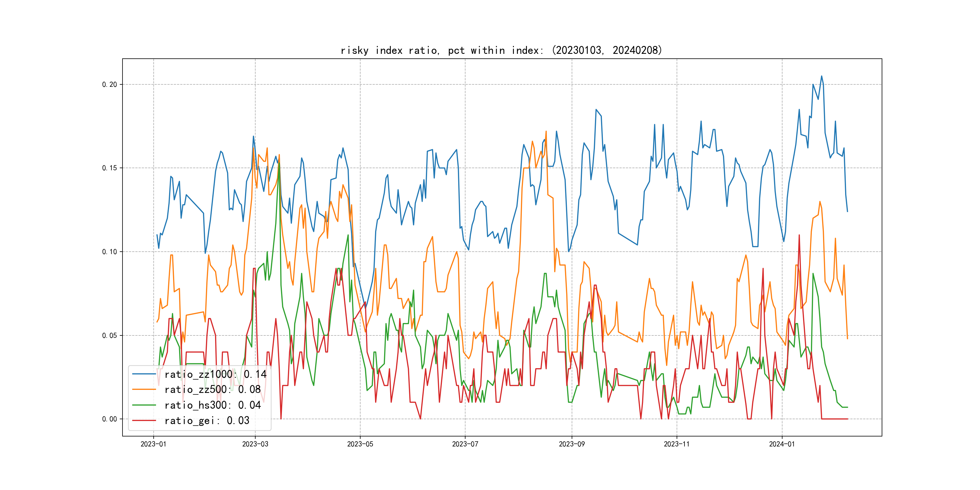
Task: Click the 0.20 y-axis tick label
Action: (109, 84)
